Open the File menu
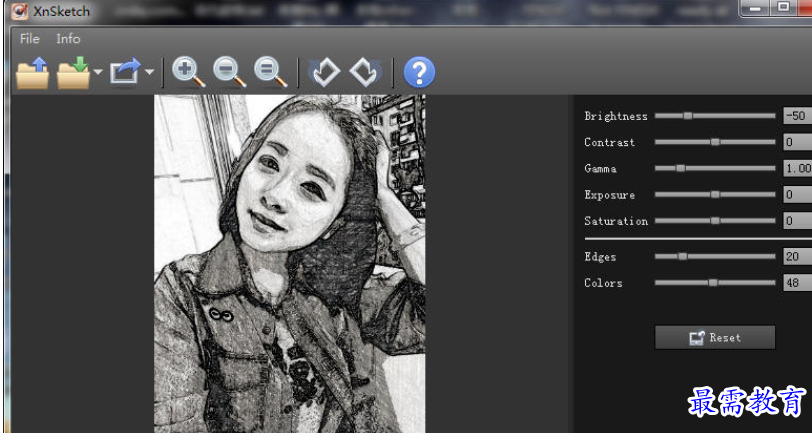Screen dimensions: 812x433 tap(30, 39)
